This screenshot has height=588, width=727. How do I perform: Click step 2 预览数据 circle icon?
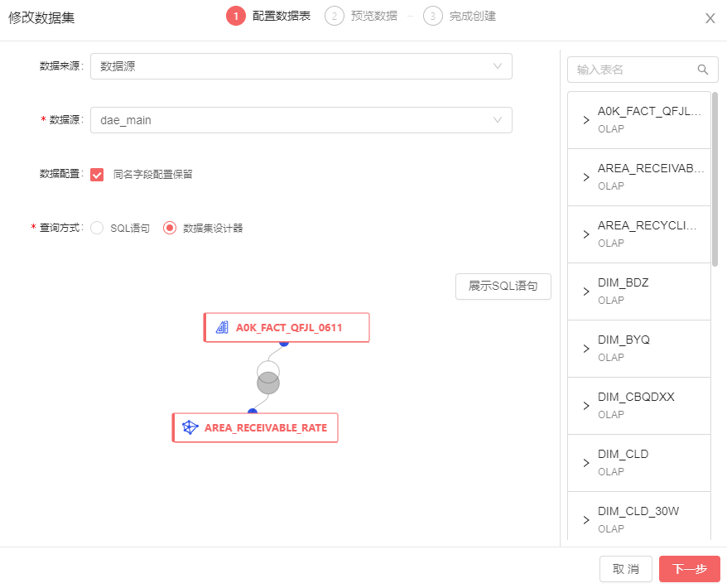click(x=335, y=16)
